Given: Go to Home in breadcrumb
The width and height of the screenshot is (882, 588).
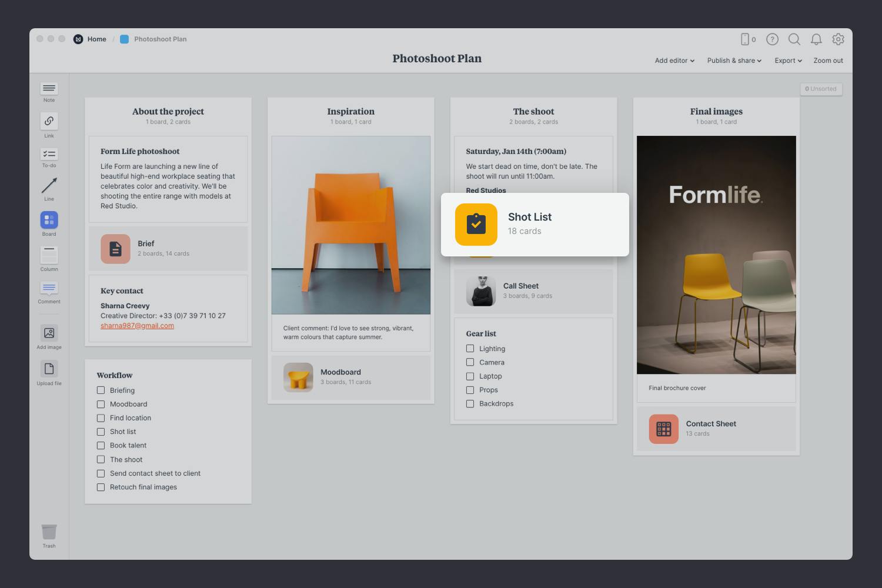Looking at the screenshot, I should (x=96, y=39).
